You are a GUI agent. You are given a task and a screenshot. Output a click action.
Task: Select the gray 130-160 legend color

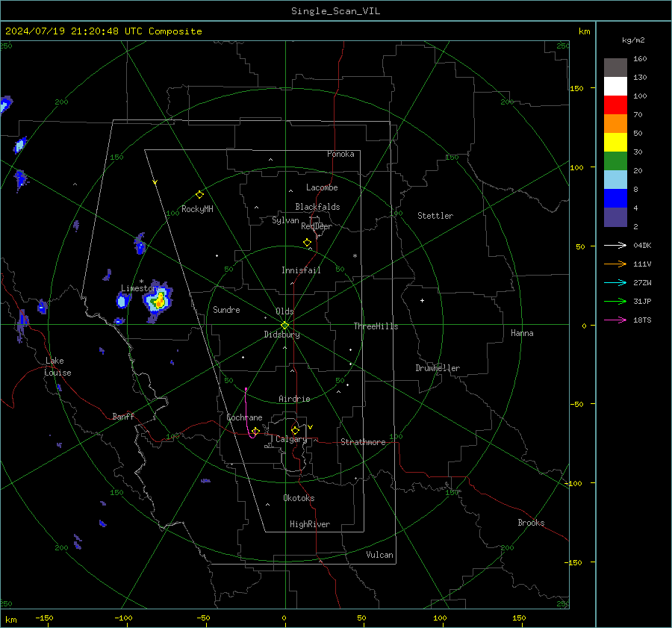(x=615, y=68)
